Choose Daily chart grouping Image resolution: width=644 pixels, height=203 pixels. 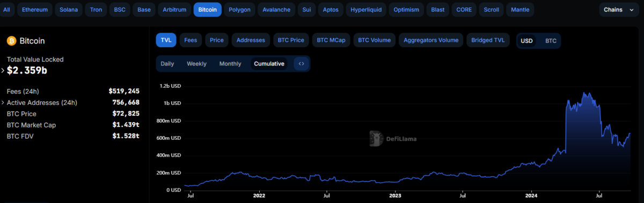coord(167,64)
